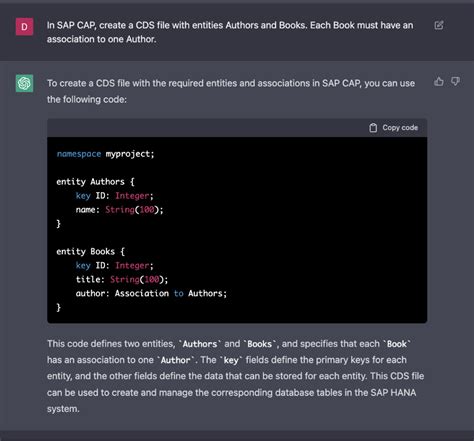Click the author Association to Authors line

151,293
